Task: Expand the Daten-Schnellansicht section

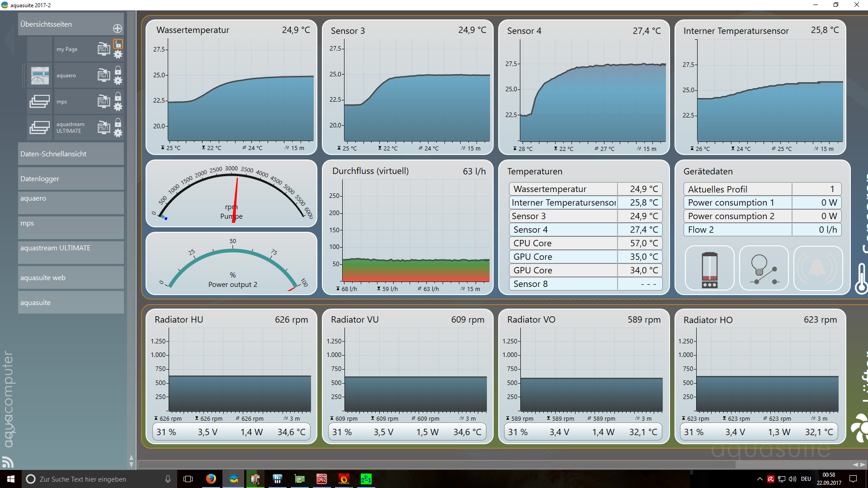Action: point(71,154)
